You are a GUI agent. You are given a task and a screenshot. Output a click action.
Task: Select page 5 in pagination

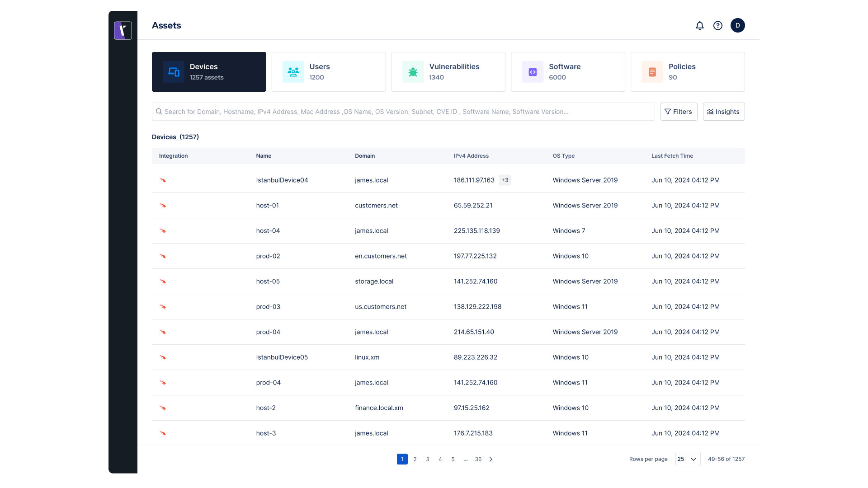[x=453, y=459]
